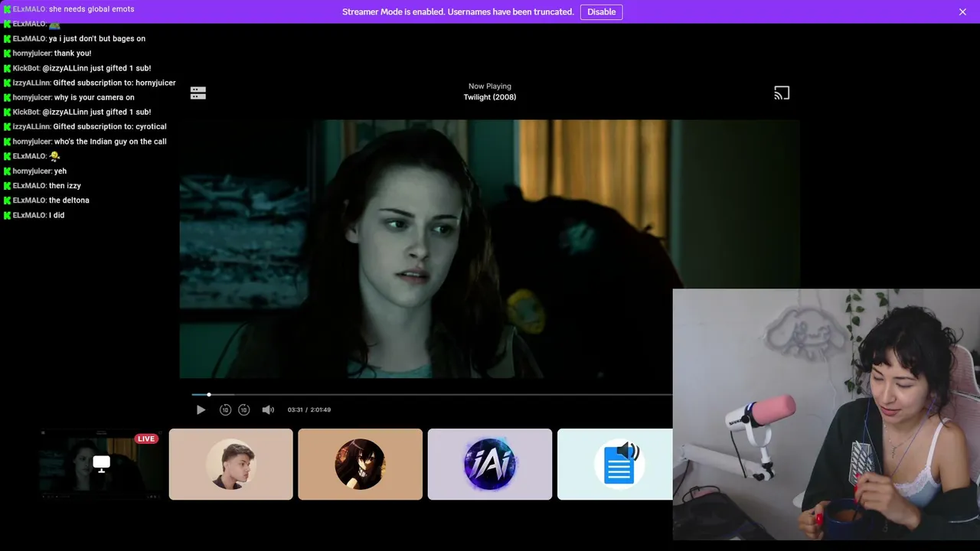The height and width of the screenshot is (551, 980).
Task: Click the message 'ya i just don't but bages on'
Action: [x=97, y=39]
